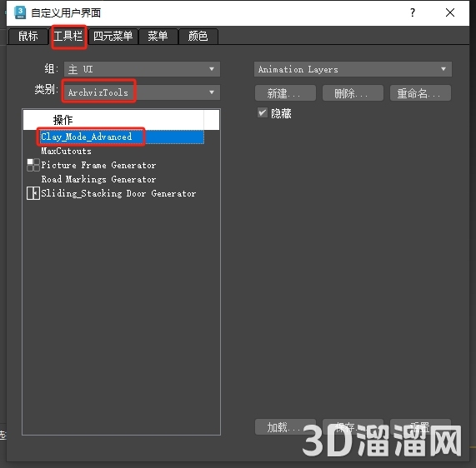Select the Picture Frame Generator action
This screenshot has height=468, width=476.
pos(98,165)
